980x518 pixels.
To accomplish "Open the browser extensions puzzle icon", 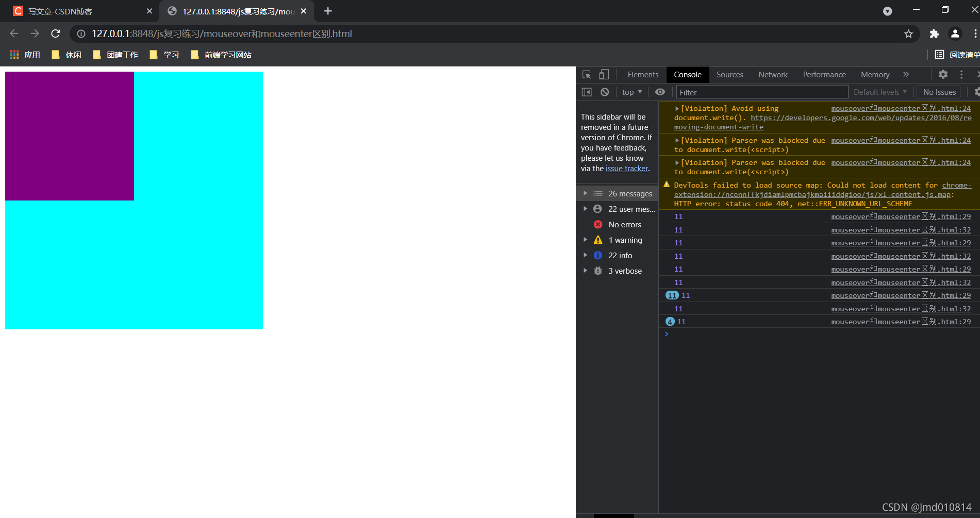I will pos(934,34).
